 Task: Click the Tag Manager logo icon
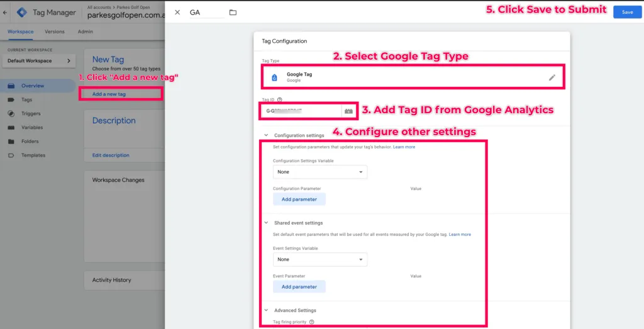click(21, 13)
